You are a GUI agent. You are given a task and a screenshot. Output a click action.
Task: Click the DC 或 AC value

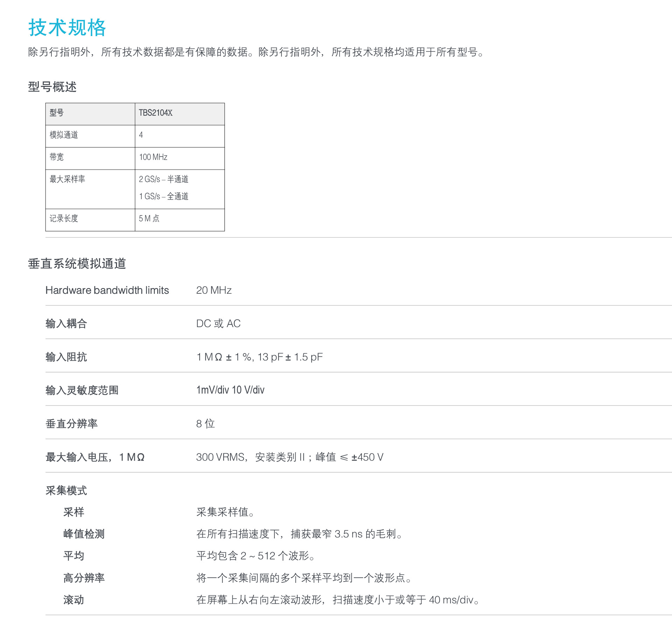[x=218, y=324]
